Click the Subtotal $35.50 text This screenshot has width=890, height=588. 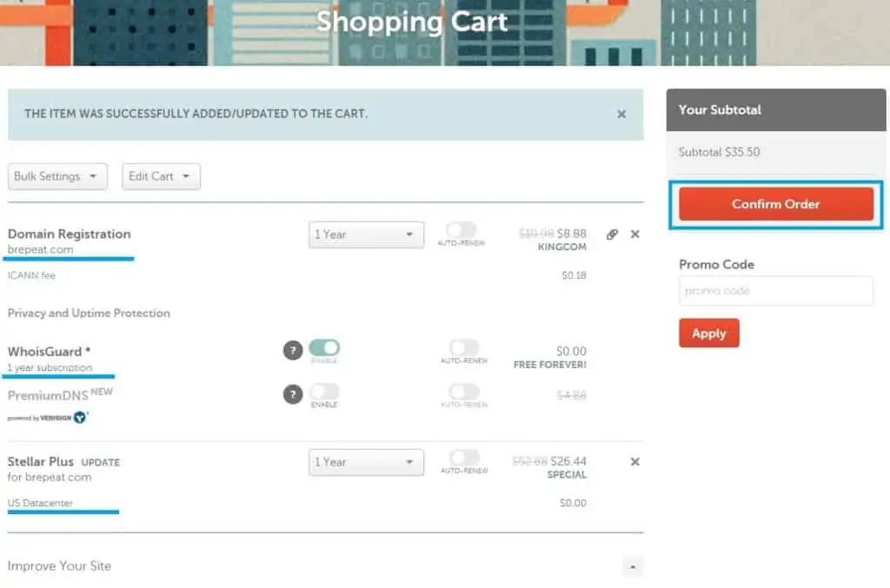point(719,152)
